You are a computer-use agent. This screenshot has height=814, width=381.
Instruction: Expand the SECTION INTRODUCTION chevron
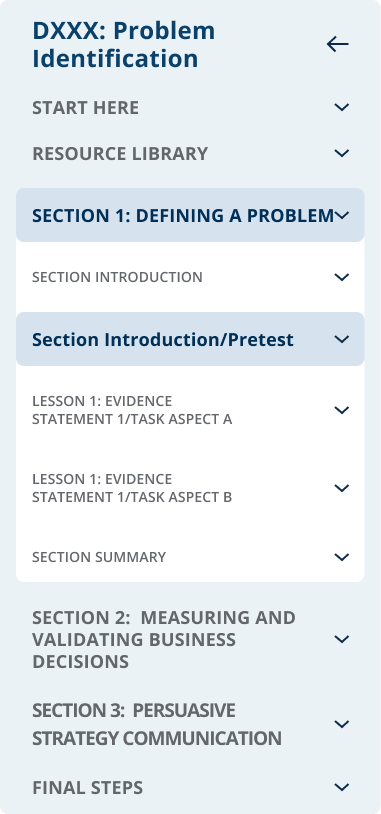pos(342,277)
